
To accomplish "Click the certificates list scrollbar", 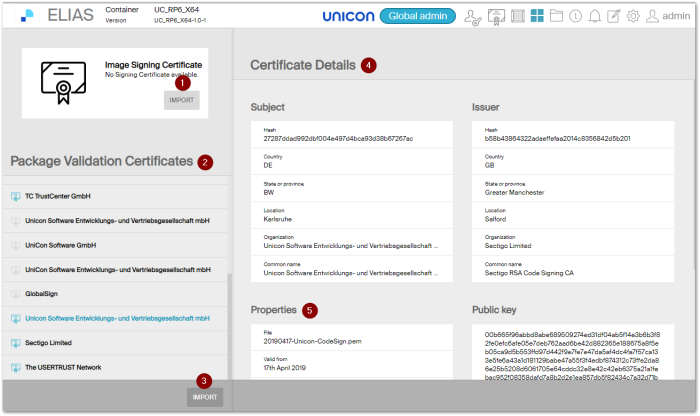I will click(229, 326).
